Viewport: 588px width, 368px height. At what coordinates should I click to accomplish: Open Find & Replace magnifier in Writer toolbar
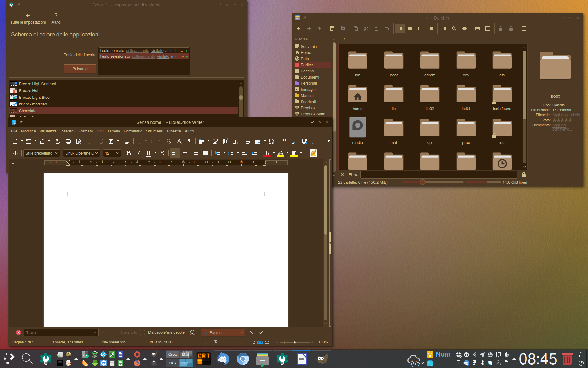click(x=169, y=141)
